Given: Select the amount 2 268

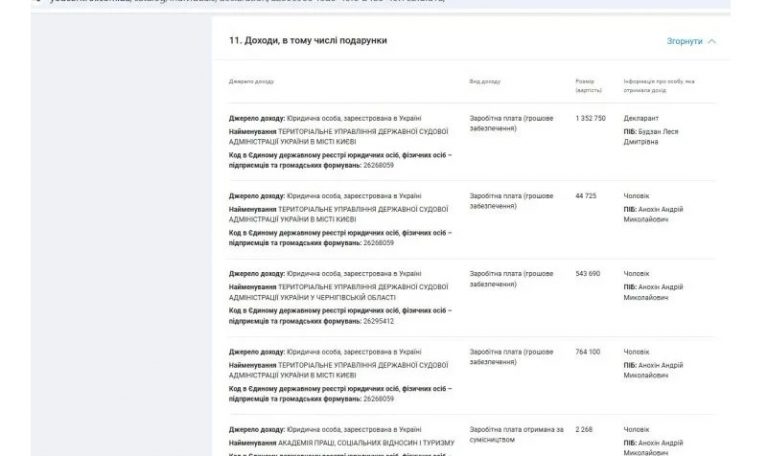Looking at the screenshot, I should (x=584, y=430).
